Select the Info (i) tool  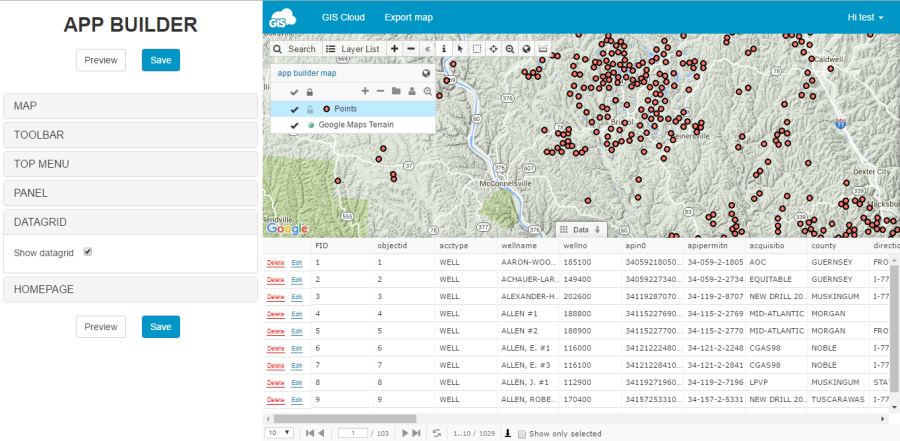click(444, 49)
